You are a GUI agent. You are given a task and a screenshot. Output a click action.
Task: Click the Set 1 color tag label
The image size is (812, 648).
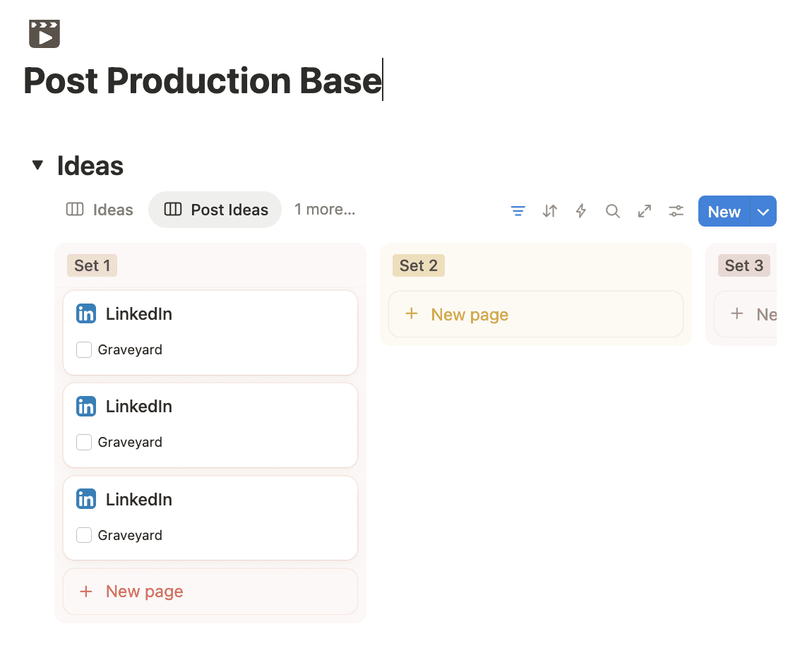pyautogui.click(x=92, y=265)
